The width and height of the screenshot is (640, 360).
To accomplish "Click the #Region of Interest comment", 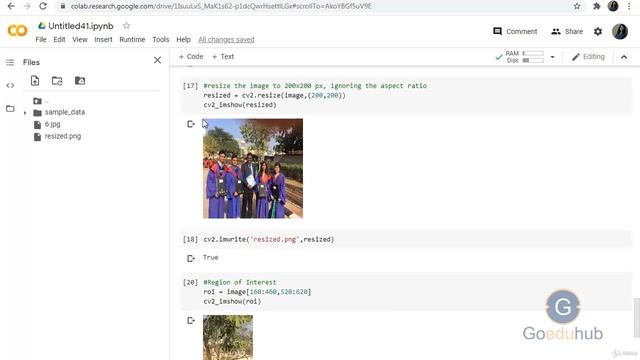I will click(240, 282).
